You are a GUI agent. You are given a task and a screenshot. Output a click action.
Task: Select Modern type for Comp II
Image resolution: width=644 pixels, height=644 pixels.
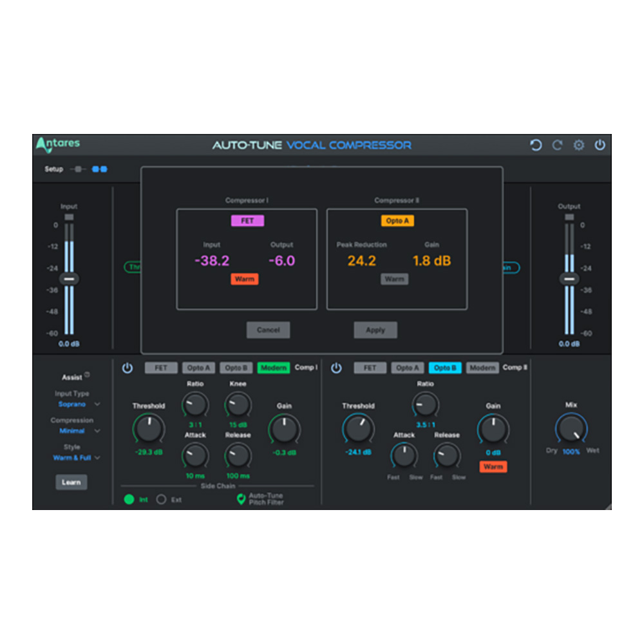482,368
